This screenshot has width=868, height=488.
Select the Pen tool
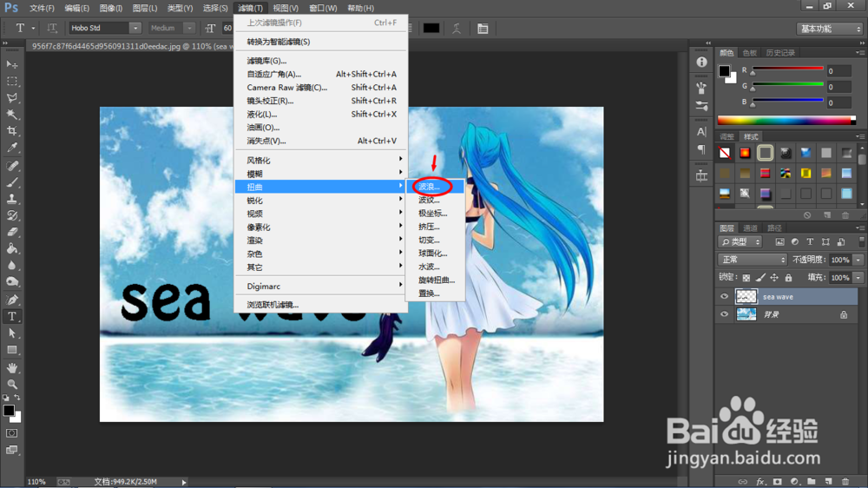pos(11,300)
